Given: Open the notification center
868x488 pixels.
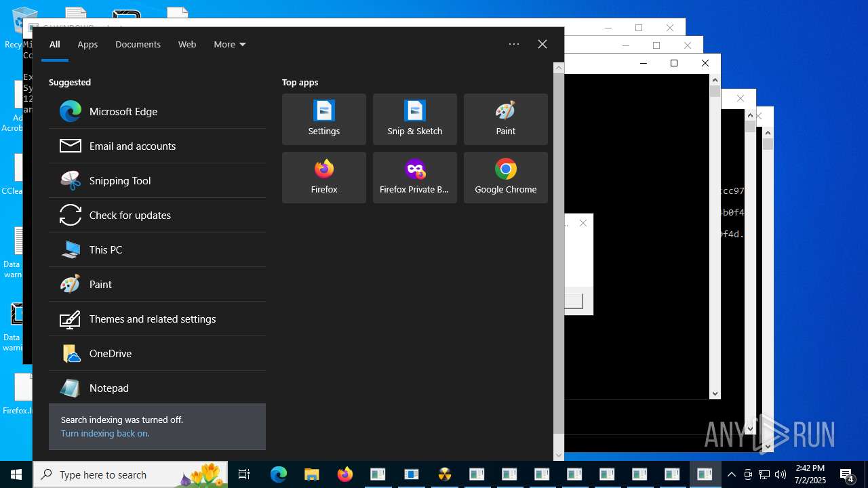Looking at the screenshot, I should pos(847,474).
